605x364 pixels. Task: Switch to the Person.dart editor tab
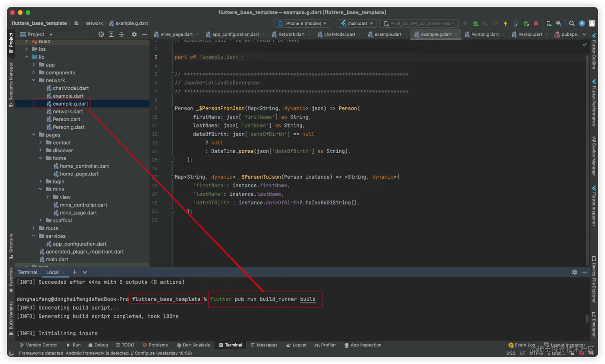[529, 34]
